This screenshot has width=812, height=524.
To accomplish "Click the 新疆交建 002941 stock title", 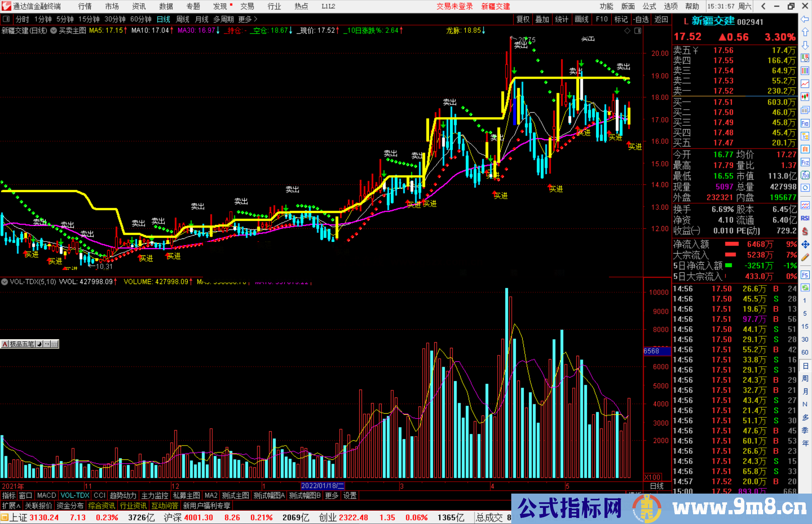I will point(727,21).
